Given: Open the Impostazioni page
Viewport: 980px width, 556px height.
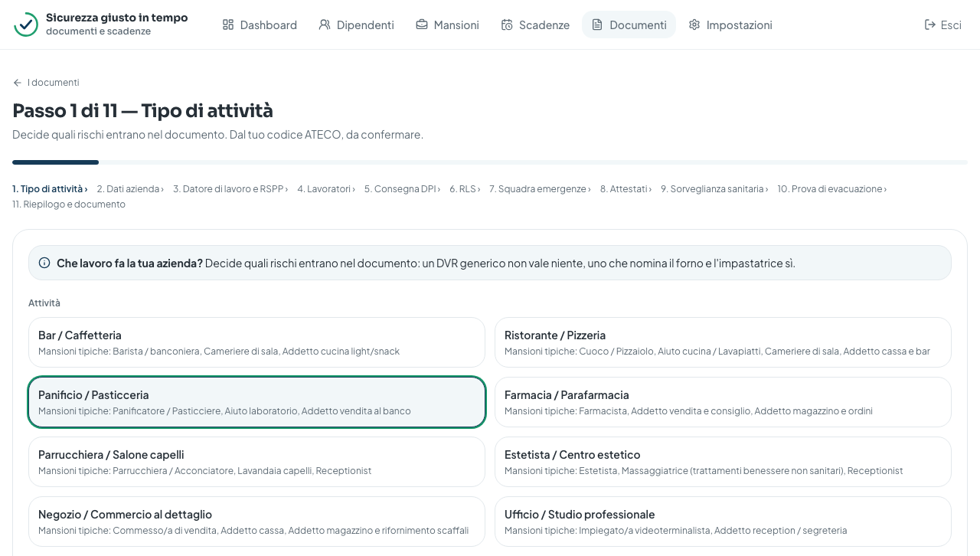Looking at the screenshot, I should 730,25.
